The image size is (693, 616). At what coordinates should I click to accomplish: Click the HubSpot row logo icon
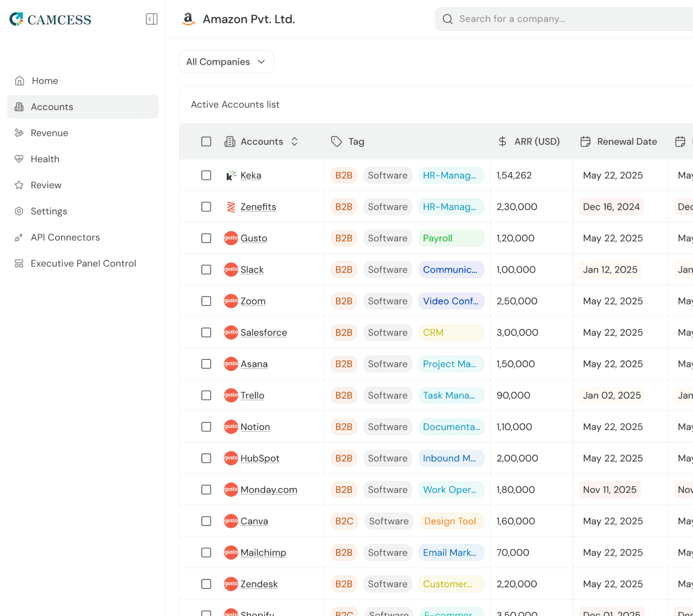(231, 459)
